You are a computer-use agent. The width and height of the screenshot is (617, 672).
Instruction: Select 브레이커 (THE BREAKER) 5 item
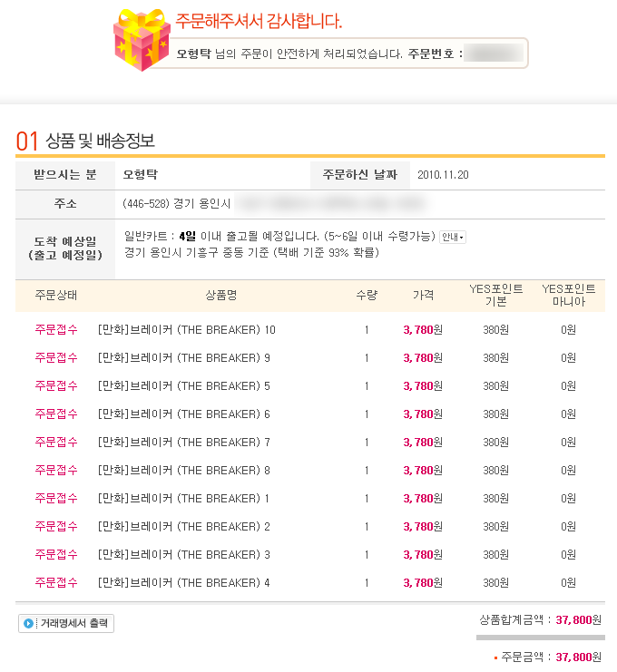[x=184, y=386]
